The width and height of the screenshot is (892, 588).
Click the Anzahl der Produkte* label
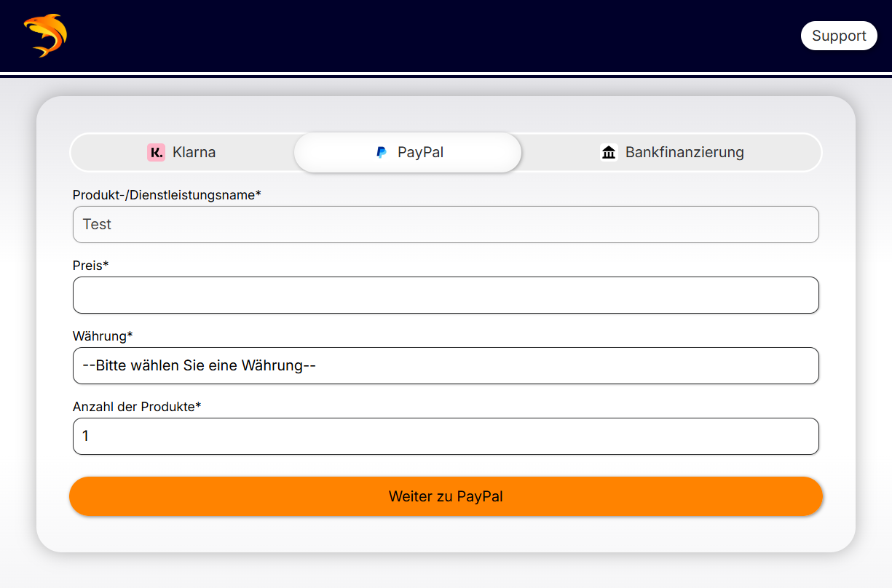pyautogui.click(x=137, y=406)
